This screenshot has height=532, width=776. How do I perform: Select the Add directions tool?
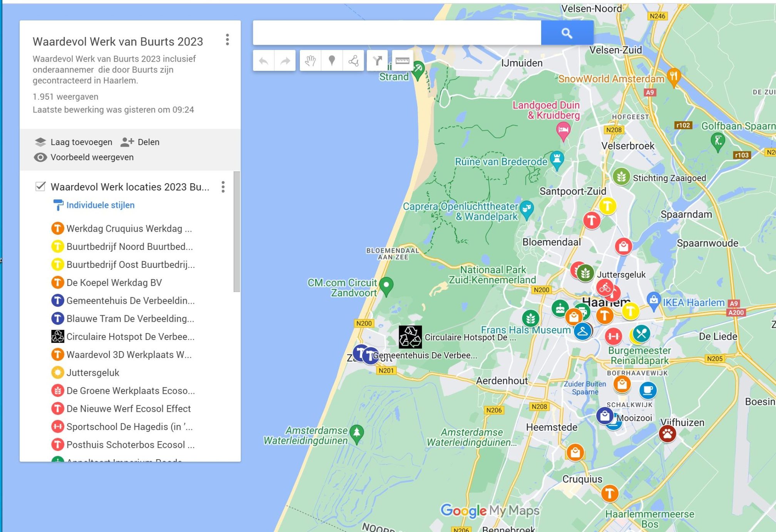(x=377, y=61)
